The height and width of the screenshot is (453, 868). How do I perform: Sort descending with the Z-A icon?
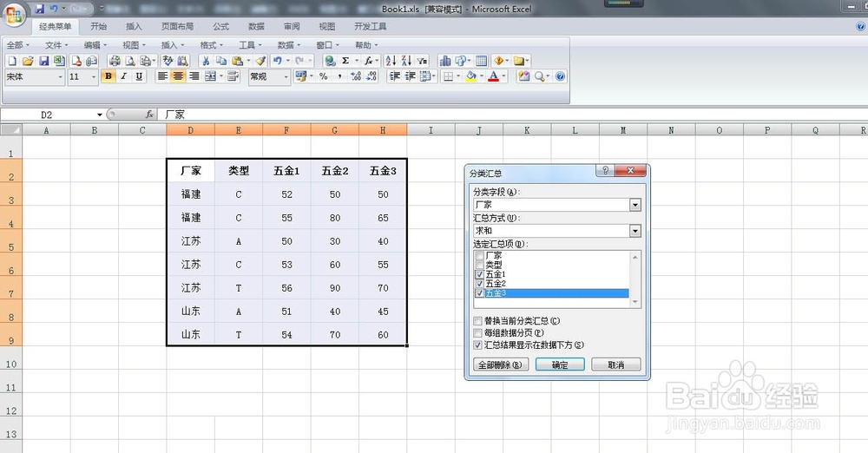point(406,61)
